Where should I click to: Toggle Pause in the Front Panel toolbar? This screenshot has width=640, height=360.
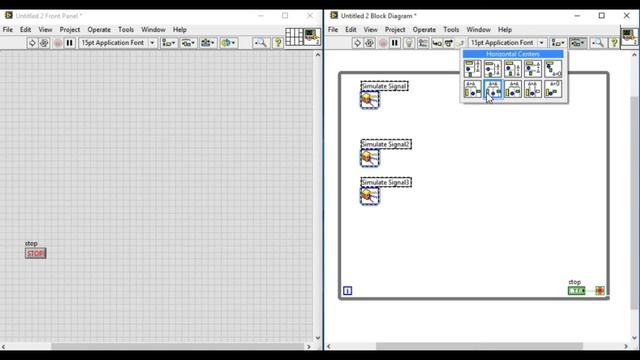click(x=70, y=43)
